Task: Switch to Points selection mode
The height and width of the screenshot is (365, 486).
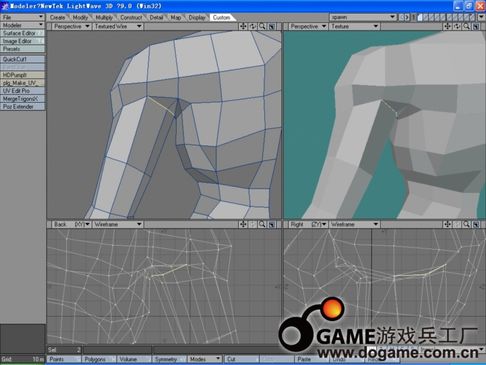Action: tap(64, 359)
